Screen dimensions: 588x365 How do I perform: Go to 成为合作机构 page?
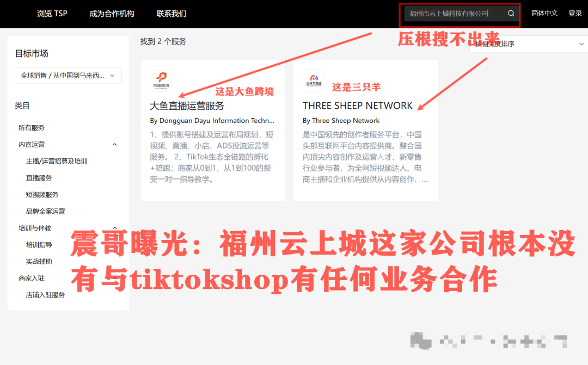pos(112,14)
